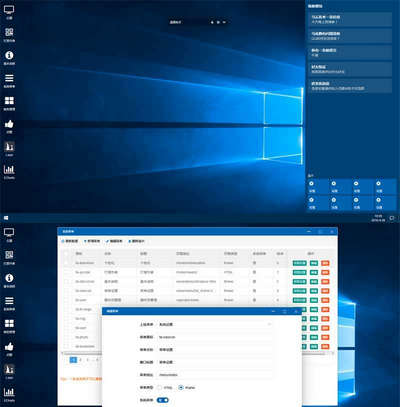Open the four-tile grid icon on the lower desktop sidebar
This screenshot has height=407, width=400.
click(9, 323)
